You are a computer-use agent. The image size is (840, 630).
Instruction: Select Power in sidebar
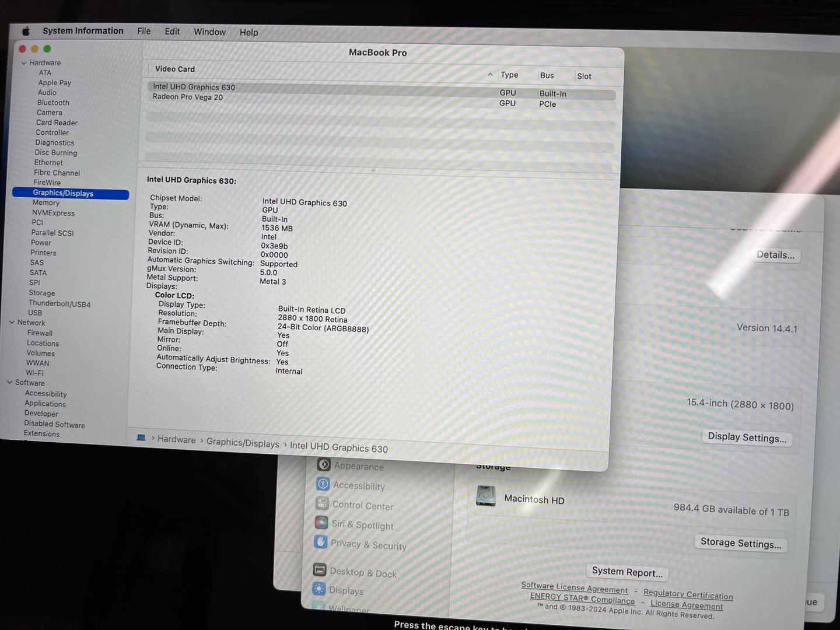point(41,243)
